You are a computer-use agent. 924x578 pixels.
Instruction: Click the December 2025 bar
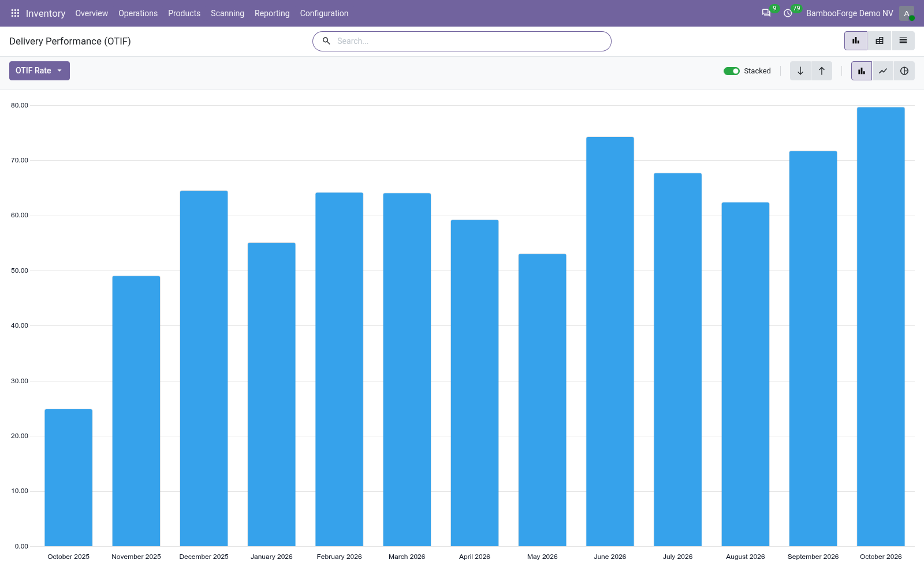coord(204,368)
